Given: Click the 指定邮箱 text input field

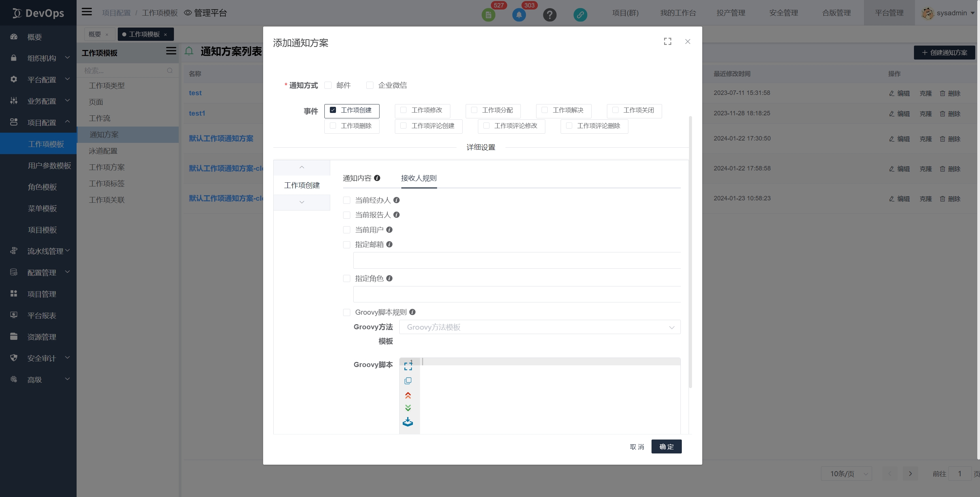Looking at the screenshot, I should click(x=517, y=261).
